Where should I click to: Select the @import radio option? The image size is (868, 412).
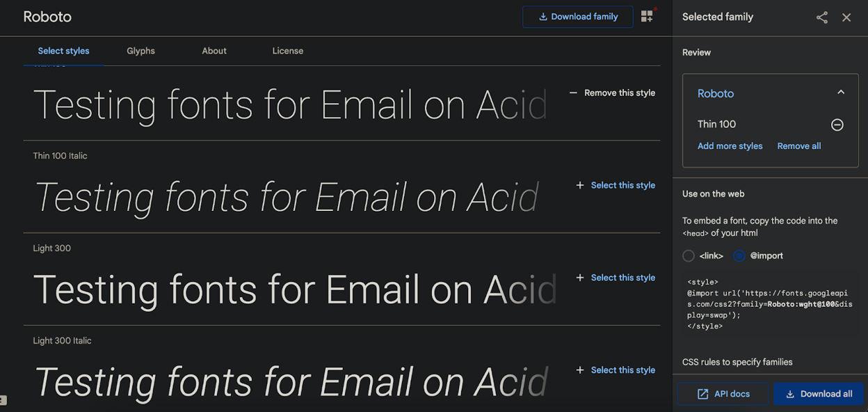point(739,256)
